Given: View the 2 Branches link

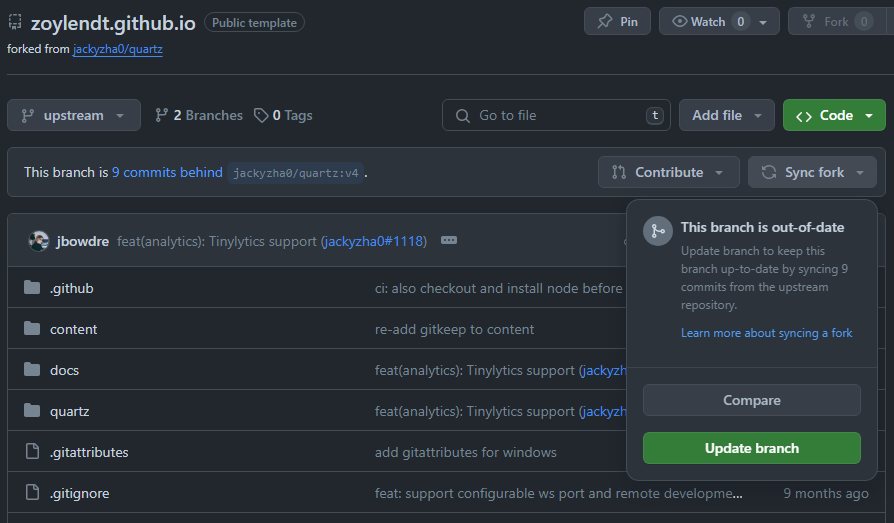Looking at the screenshot, I should click(198, 115).
